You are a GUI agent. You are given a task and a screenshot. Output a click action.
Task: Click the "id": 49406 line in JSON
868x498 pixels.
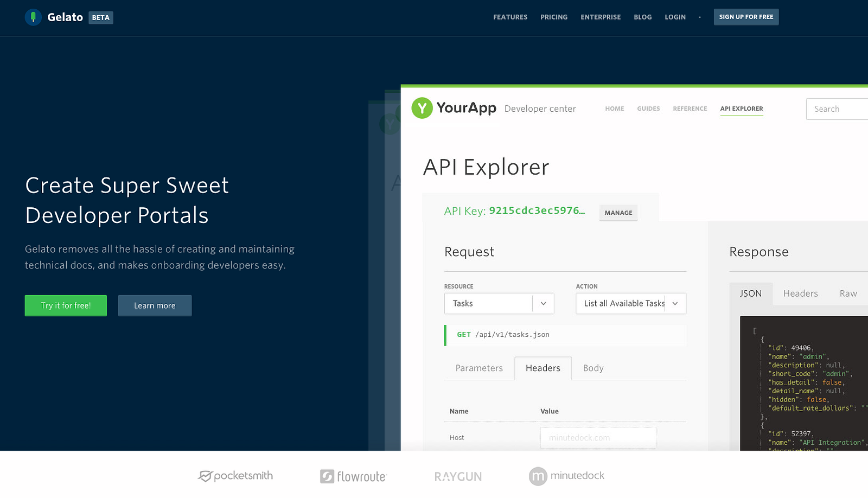click(x=791, y=348)
